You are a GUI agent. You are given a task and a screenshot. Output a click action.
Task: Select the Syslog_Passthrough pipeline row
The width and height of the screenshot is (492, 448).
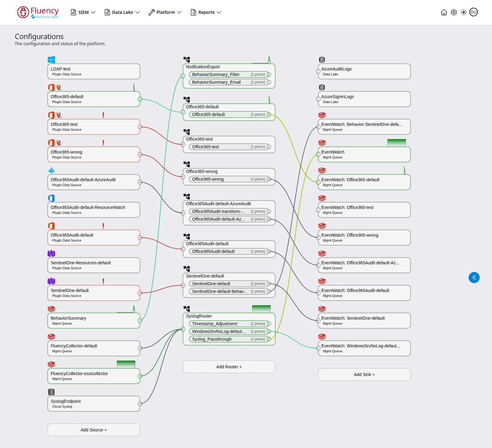229,339
